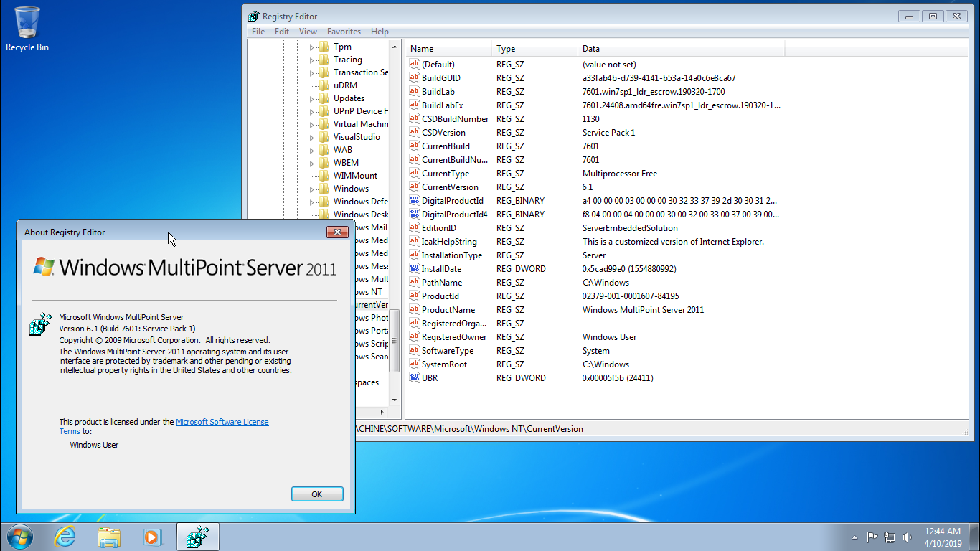Select the UPnP Device Host tree item

(360, 111)
